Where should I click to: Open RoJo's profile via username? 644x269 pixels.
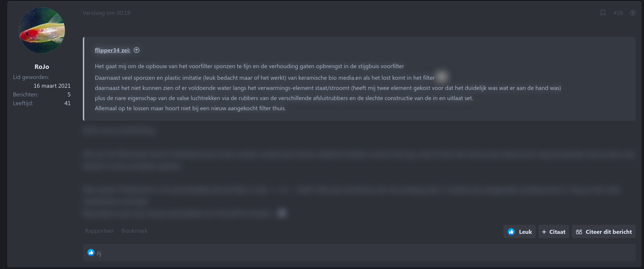click(42, 67)
